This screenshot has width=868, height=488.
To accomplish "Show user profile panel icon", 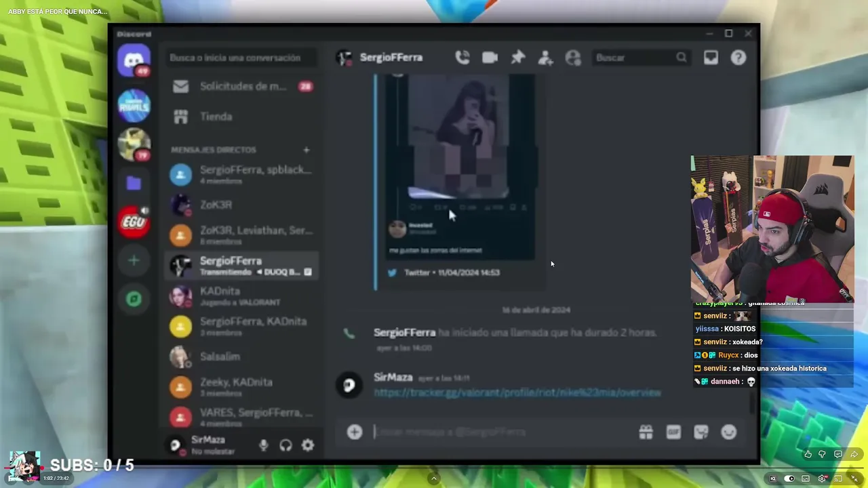I will click(573, 58).
